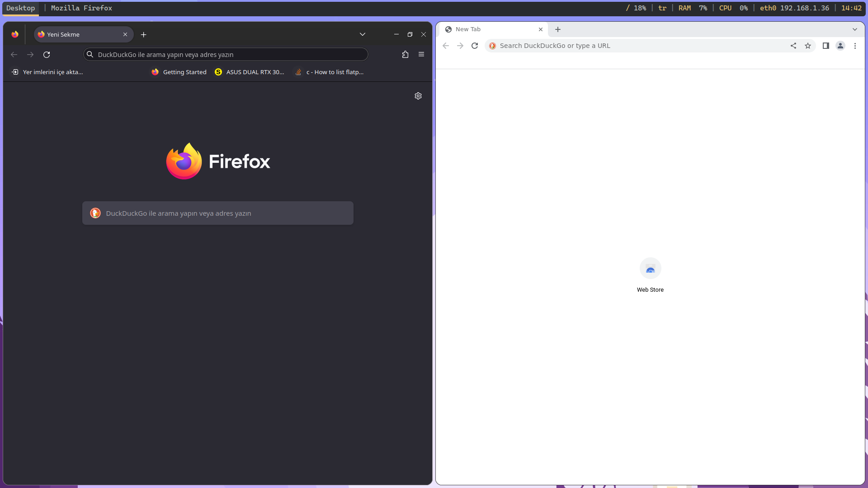Close the Yeni Sekme tab

(125, 34)
